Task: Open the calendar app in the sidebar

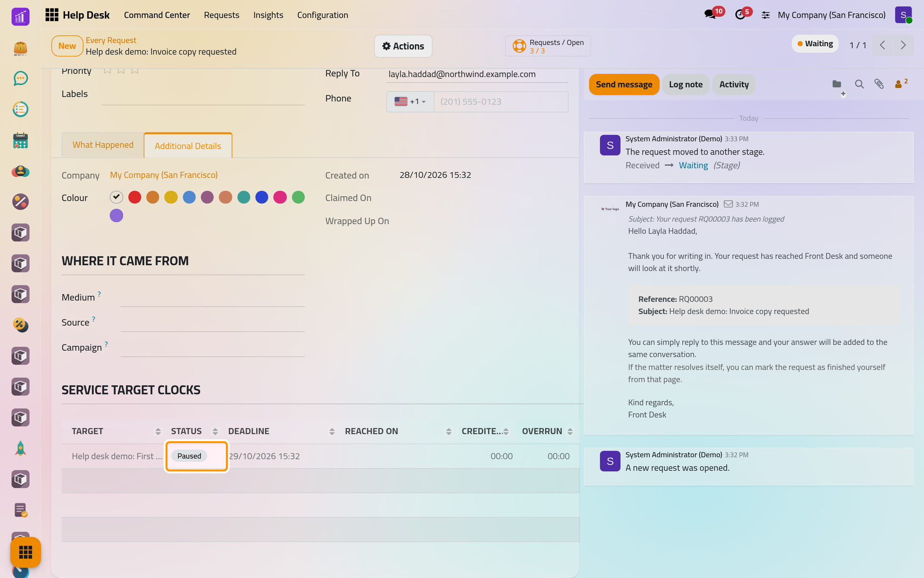Action: 20,140
